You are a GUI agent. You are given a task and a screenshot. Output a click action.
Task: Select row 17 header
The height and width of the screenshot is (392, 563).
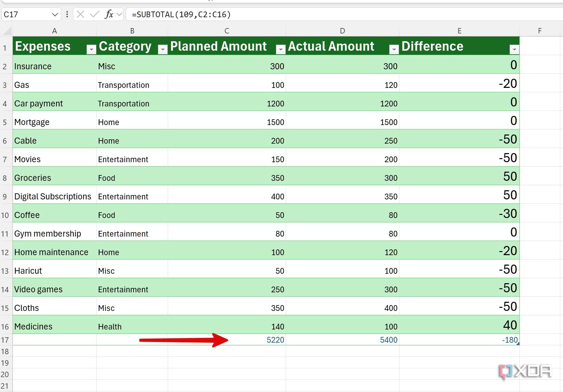[x=5, y=340]
